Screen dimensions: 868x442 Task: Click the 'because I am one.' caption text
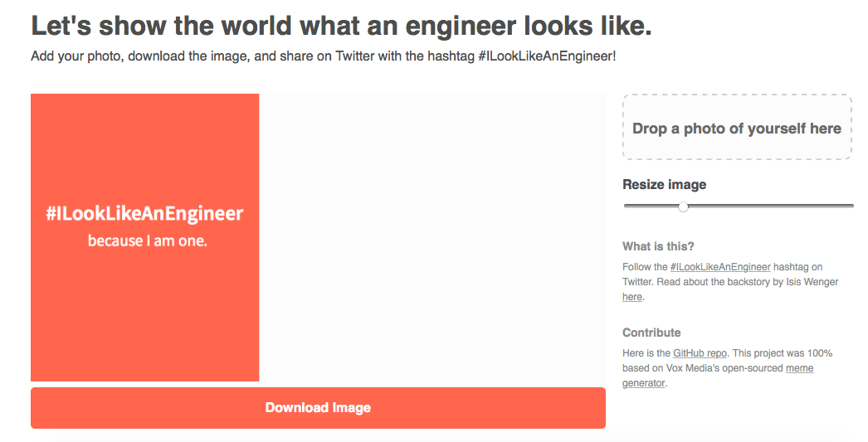tap(147, 240)
